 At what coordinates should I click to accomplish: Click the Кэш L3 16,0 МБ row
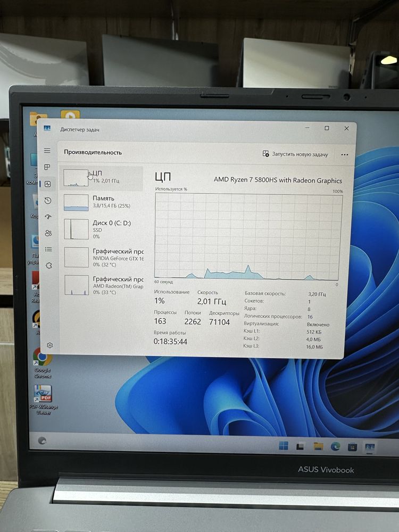pos(284,346)
